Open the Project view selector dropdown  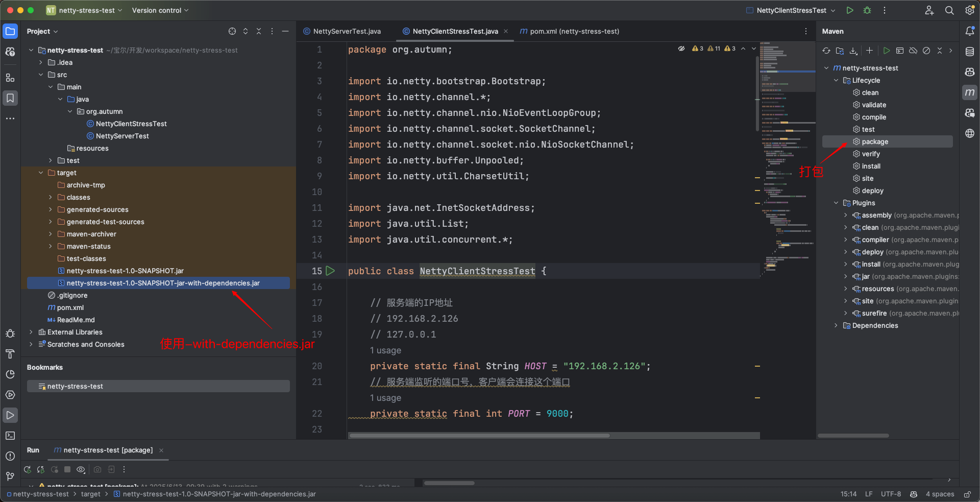[42, 31]
